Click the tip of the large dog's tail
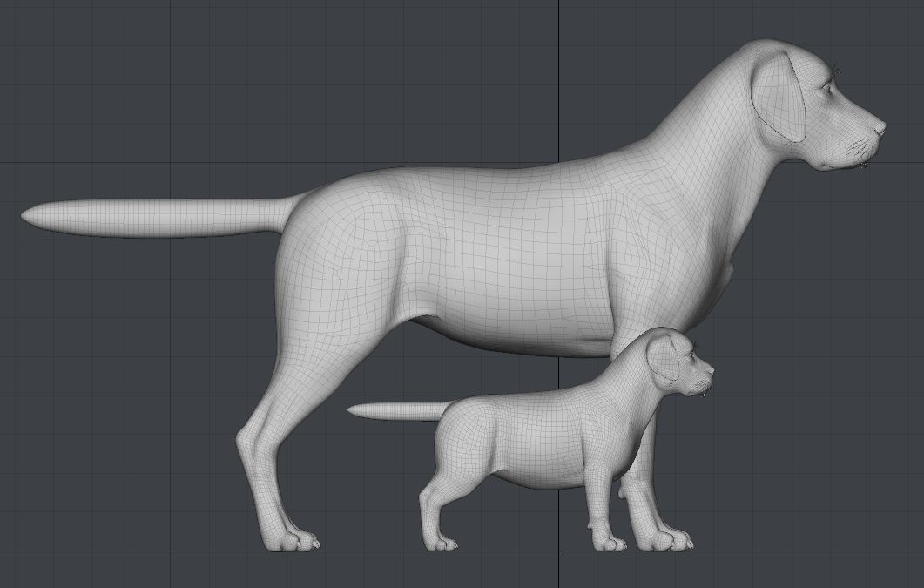 (30, 214)
